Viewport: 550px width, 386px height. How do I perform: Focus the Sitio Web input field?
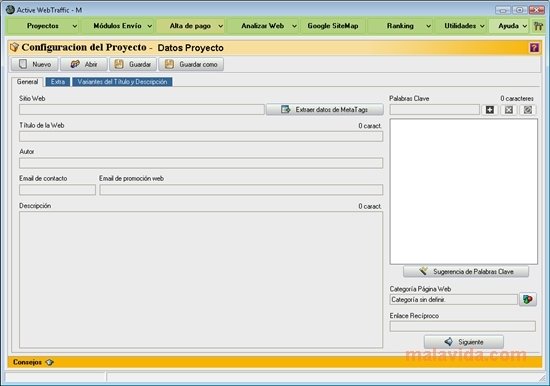click(x=142, y=109)
